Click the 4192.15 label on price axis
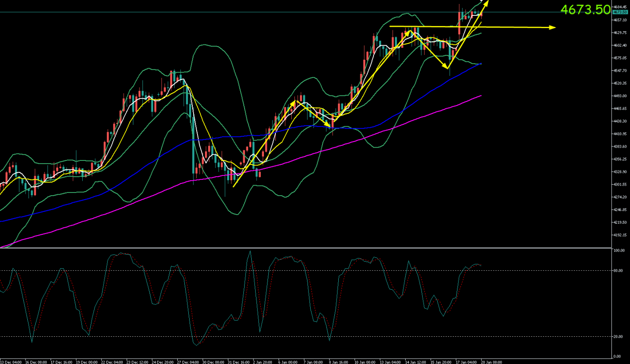630x364 pixels. pyautogui.click(x=621, y=235)
